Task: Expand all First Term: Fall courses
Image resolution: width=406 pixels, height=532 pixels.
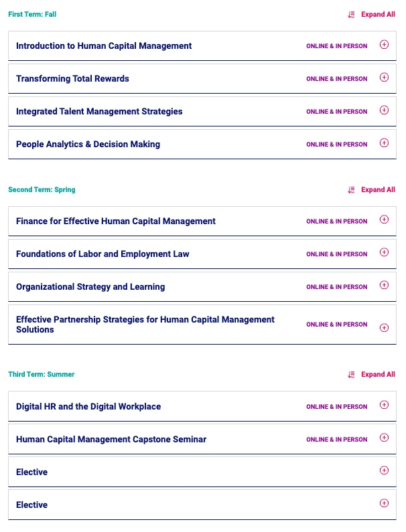Action: pyautogui.click(x=378, y=15)
